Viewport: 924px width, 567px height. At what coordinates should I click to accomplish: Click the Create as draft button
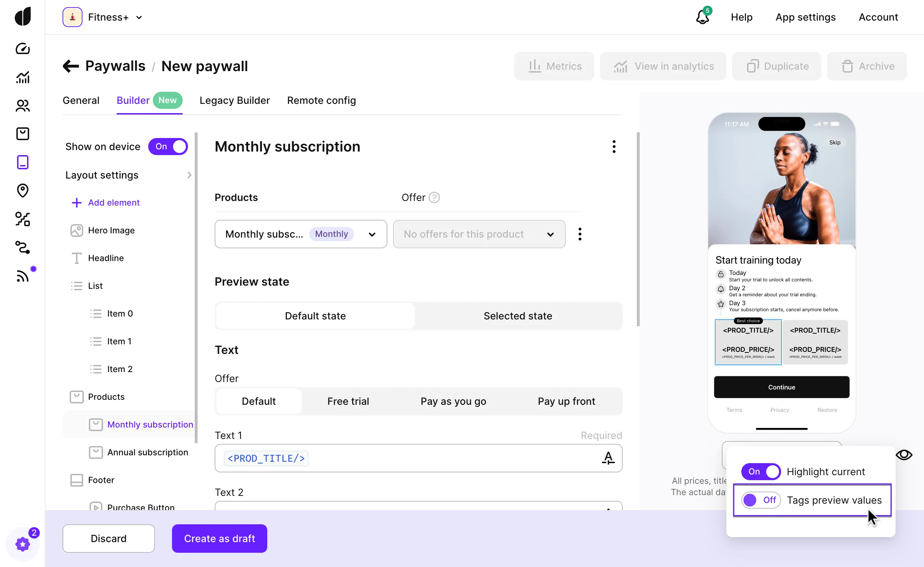(219, 538)
